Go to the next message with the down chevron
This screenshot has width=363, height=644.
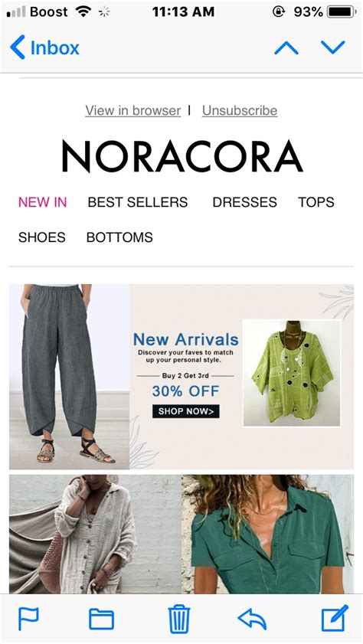coord(333,47)
